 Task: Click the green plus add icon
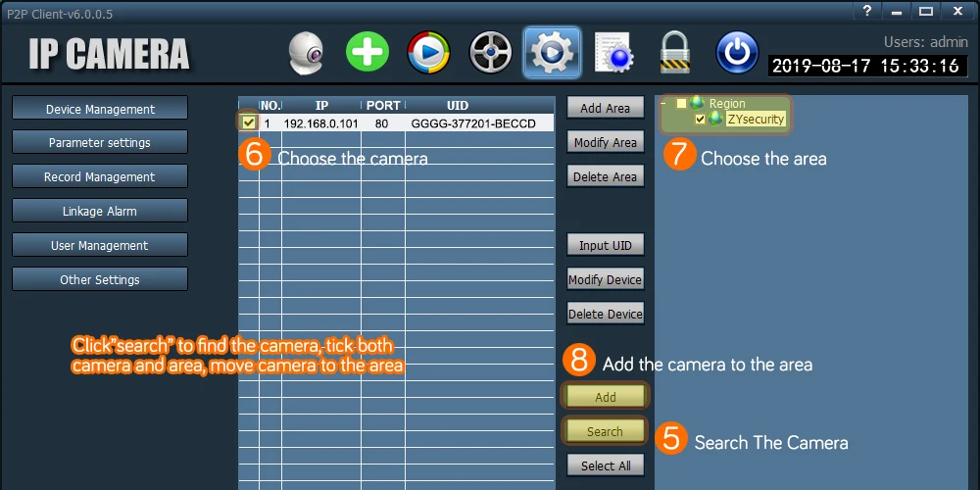(367, 52)
